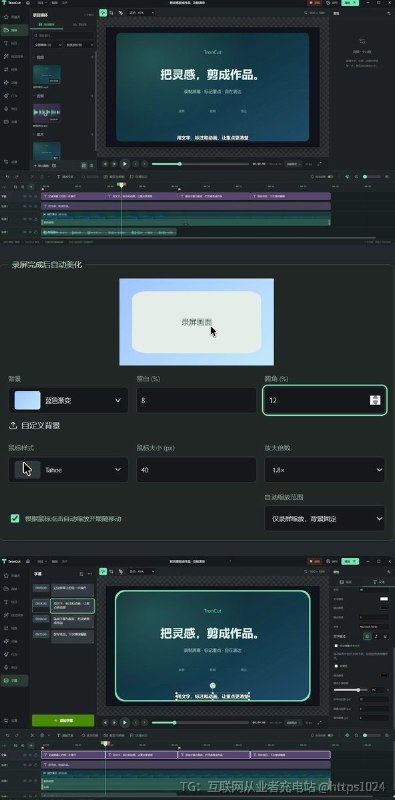Click the green export button in lower TronCut title bar
395x800 pixels.
click(x=350, y=561)
